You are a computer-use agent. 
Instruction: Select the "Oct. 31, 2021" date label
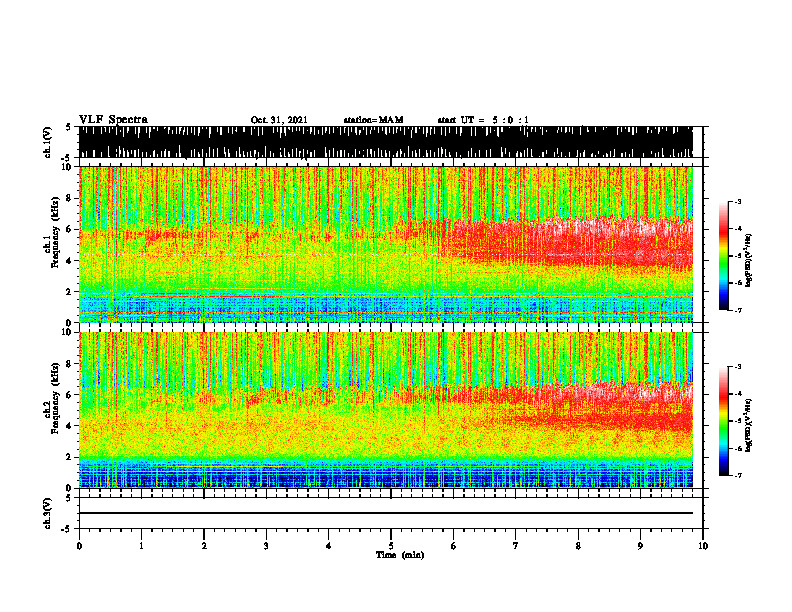click(x=279, y=120)
